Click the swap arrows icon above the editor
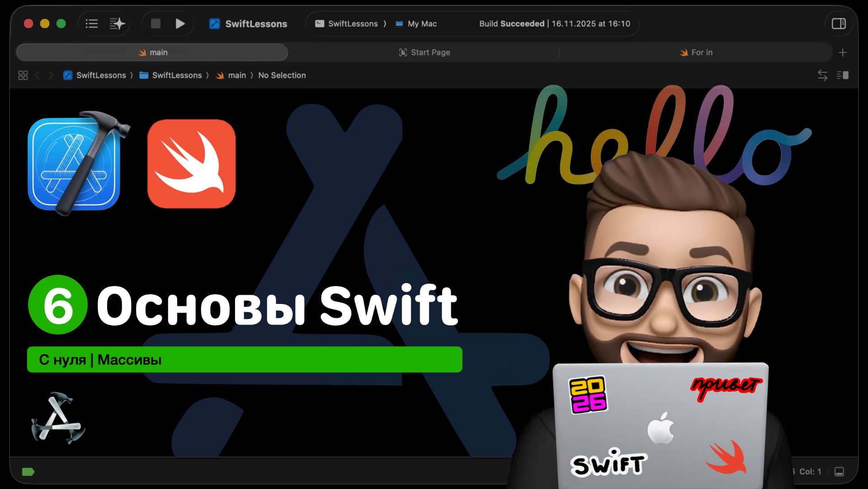 click(822, 75)
